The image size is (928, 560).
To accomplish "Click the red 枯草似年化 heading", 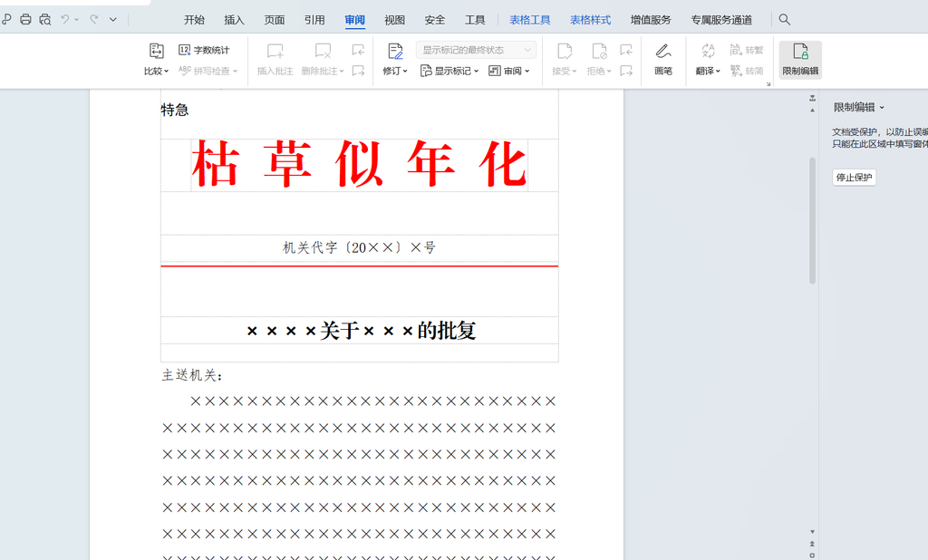I will point(359,164).
